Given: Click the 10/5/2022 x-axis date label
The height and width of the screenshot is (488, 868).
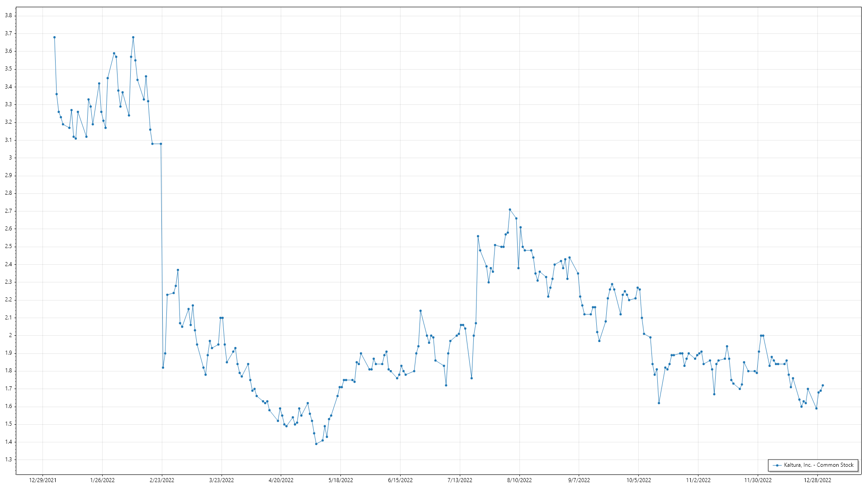Looking at the screenshot, I should (x=638, y=480).
